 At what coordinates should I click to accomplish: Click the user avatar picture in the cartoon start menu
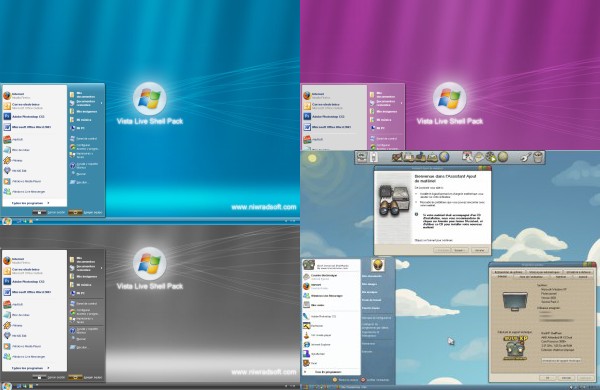click(378, 265)
